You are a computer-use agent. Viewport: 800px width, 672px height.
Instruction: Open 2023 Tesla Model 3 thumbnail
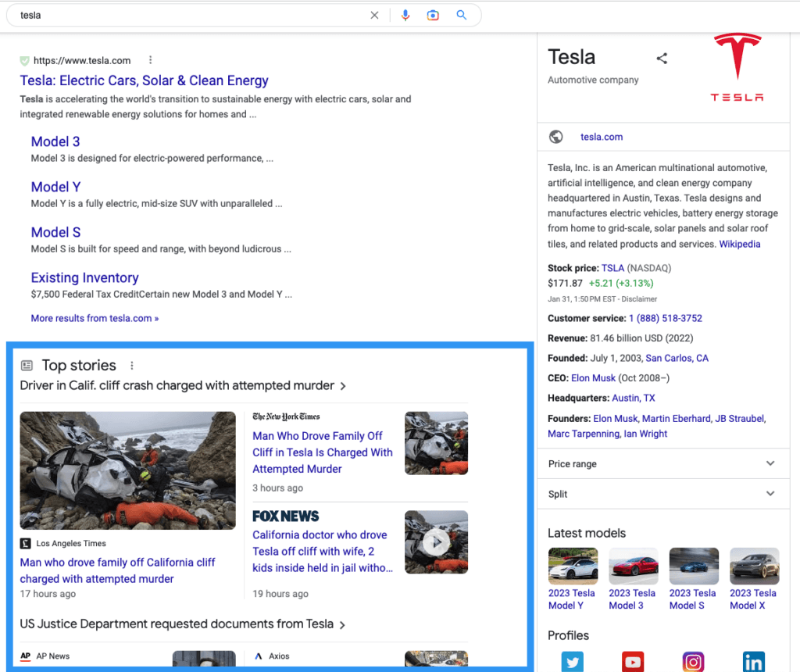point(633,566)
